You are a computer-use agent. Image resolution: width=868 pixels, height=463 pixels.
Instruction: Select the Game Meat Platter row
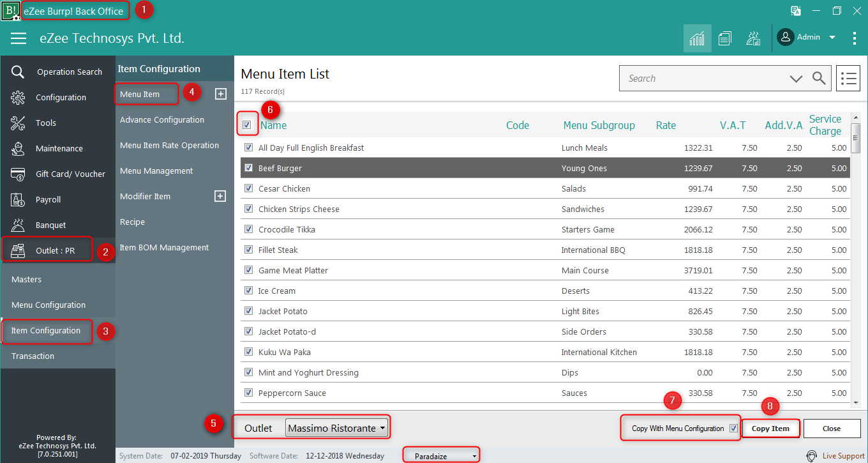click(546, 270)
